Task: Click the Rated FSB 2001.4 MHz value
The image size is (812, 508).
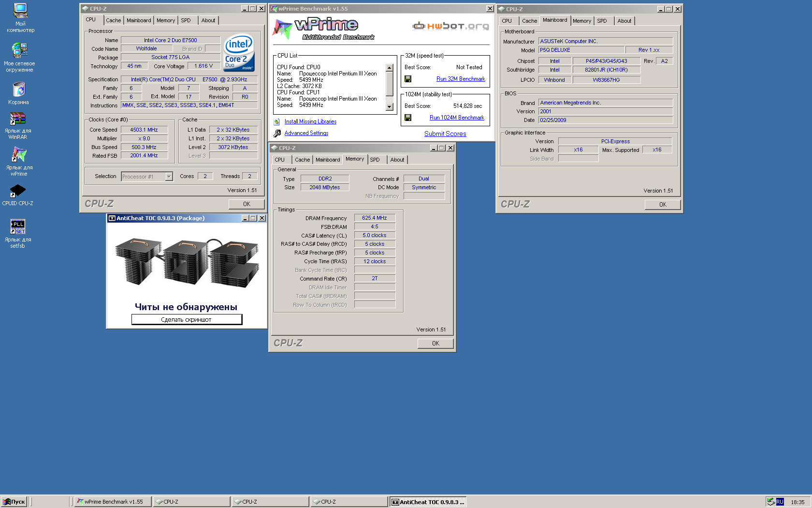Action: pos(144,156)
